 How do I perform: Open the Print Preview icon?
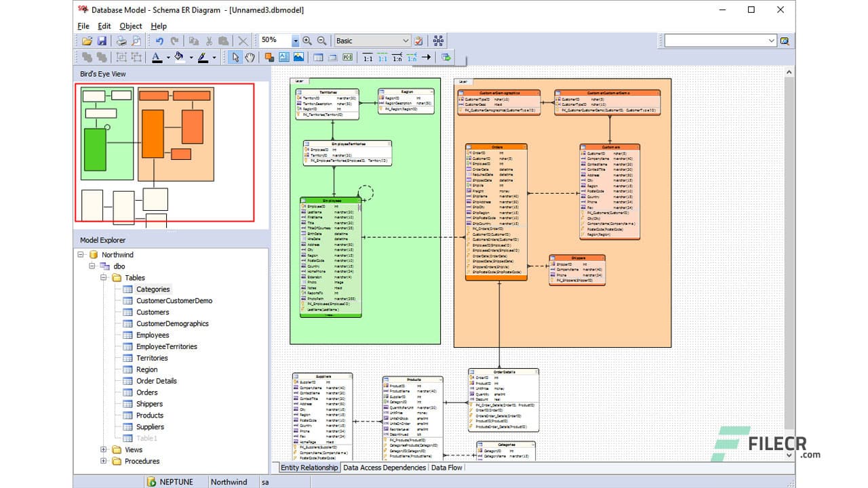[137, 41]
